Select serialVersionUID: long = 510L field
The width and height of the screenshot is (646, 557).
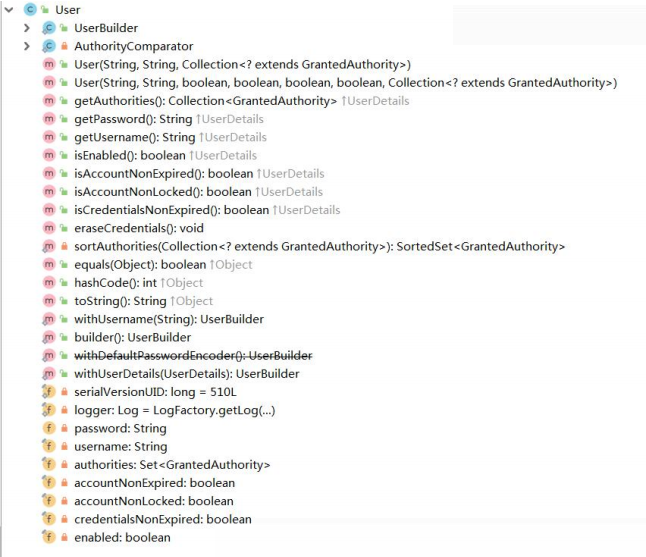tap(155, 392)
